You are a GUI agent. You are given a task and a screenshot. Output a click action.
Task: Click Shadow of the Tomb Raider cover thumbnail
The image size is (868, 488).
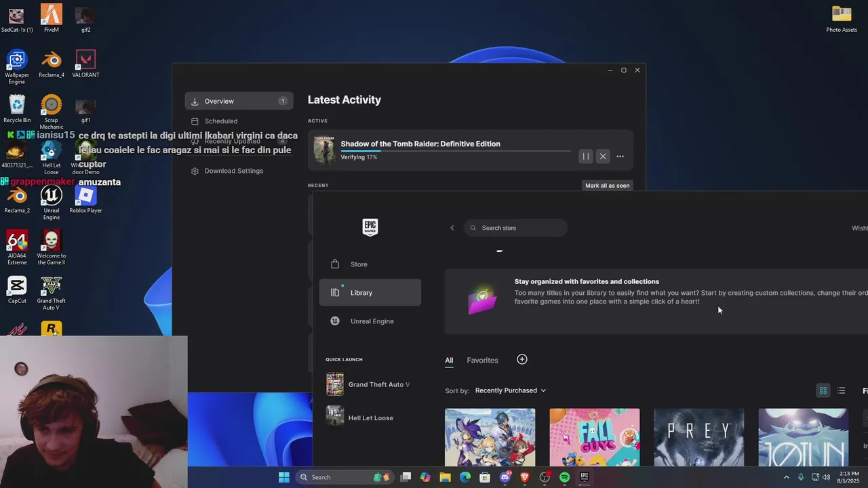coord(324,150)
